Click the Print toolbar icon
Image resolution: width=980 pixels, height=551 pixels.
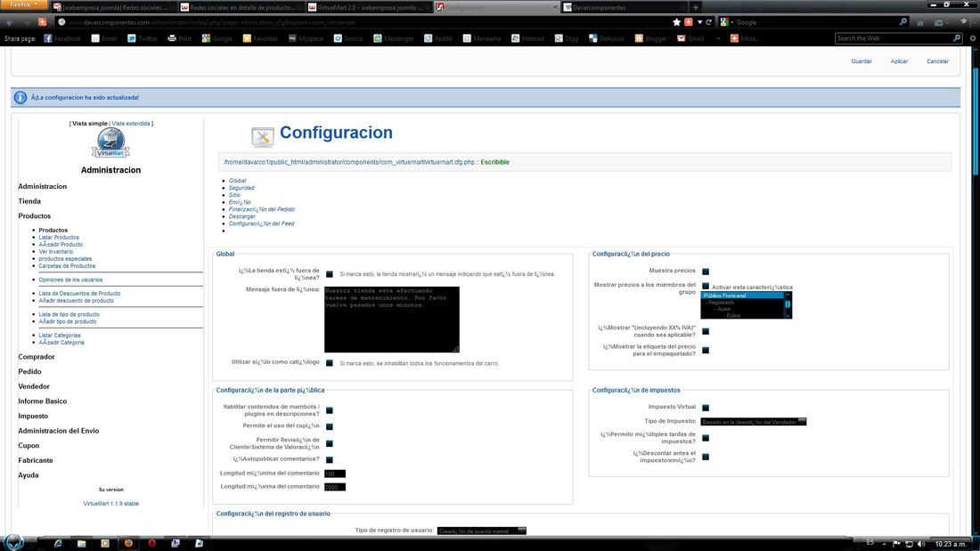(172, 38)
